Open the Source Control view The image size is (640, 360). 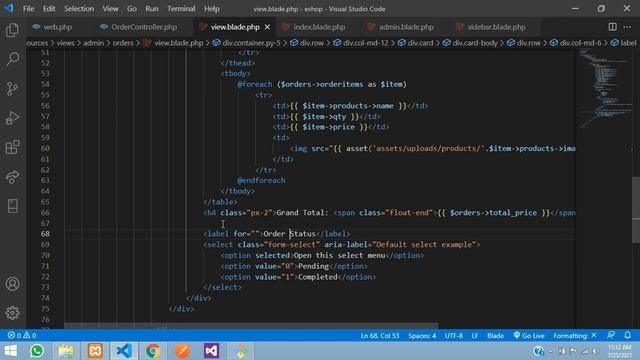[12, 89]
